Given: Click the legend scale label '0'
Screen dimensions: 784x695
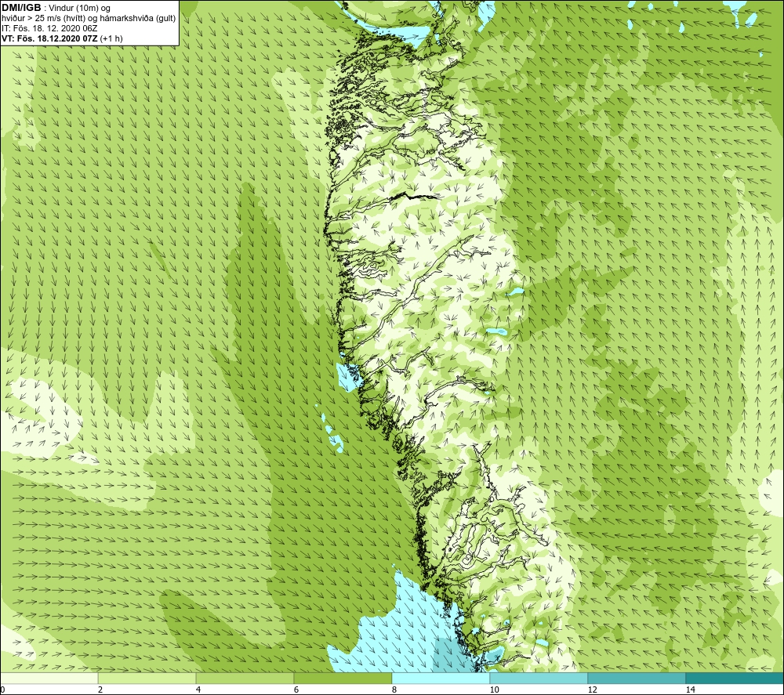Looking at the screenshot, I should (2, 690).
